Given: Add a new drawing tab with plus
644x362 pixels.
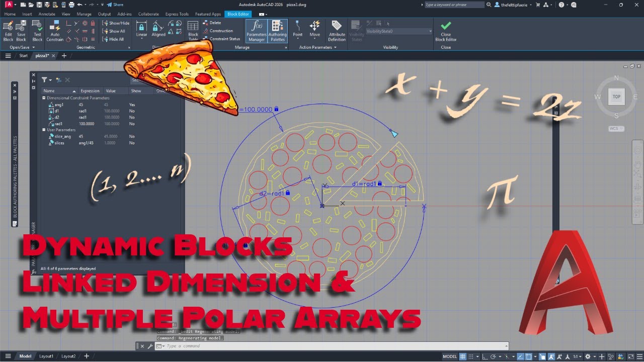Looking at the screenshot, I should click(x=64, y=56).
